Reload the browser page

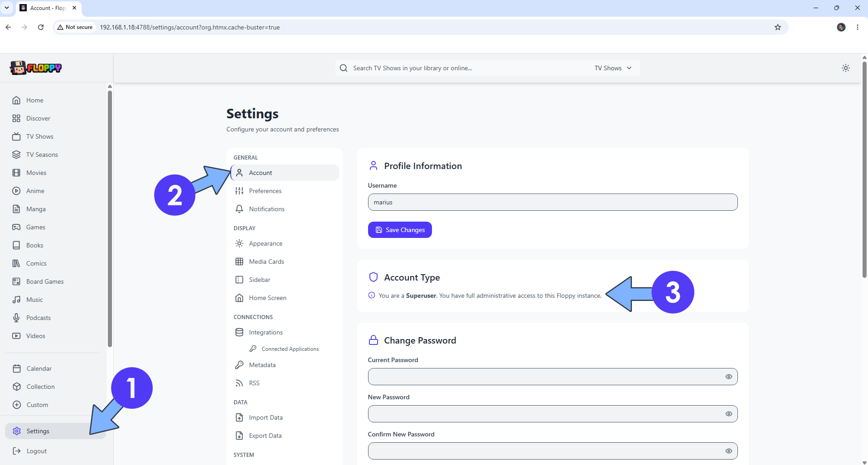[x=41, y=27]
